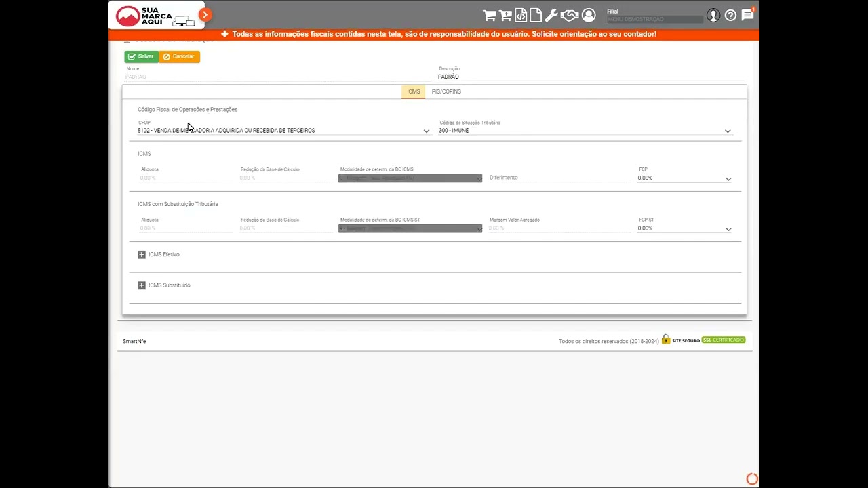
Task: Open the FCP percentage dropdown
Action: tap(684, 178)
